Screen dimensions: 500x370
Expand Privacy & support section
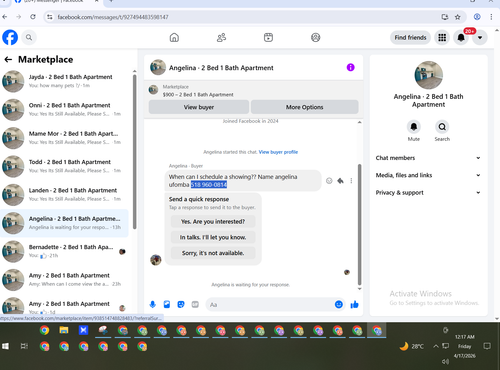(428, 193)
